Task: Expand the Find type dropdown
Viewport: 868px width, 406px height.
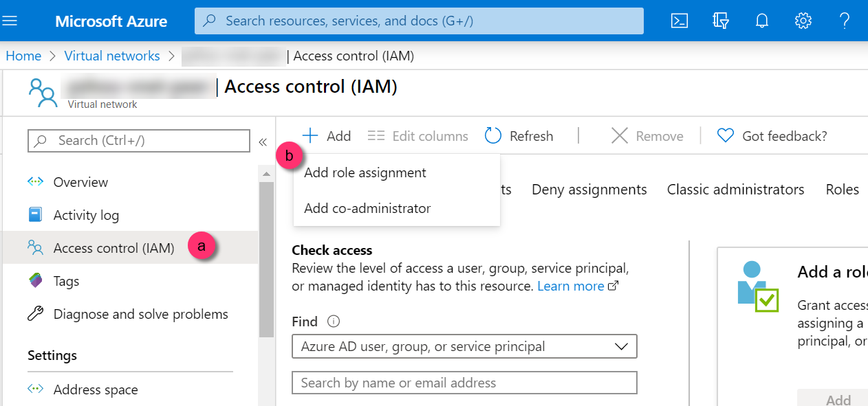Action: [x=464, y=347]
